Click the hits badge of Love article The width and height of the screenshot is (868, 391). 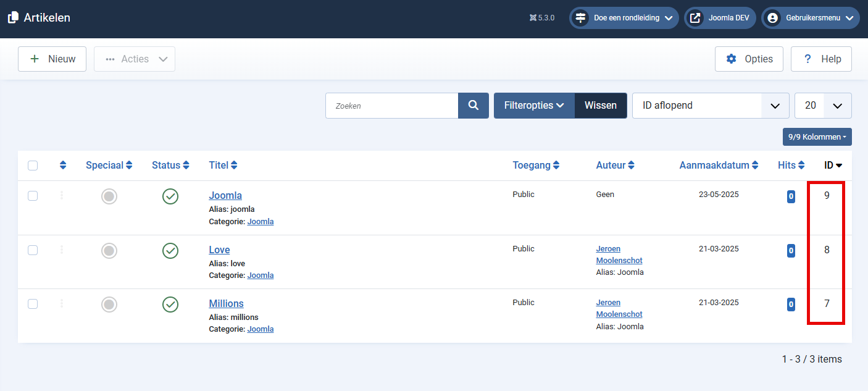pyautogui.click(x=791, y=251)
